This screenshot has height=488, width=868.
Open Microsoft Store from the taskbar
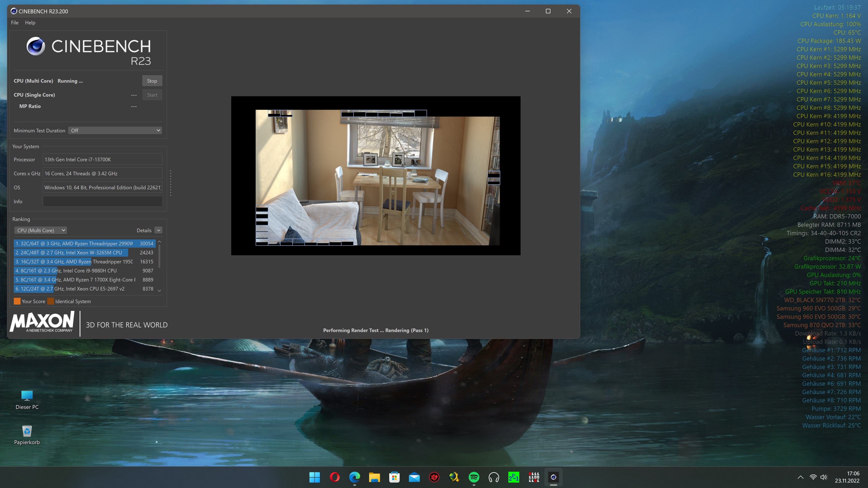[394, 477]
